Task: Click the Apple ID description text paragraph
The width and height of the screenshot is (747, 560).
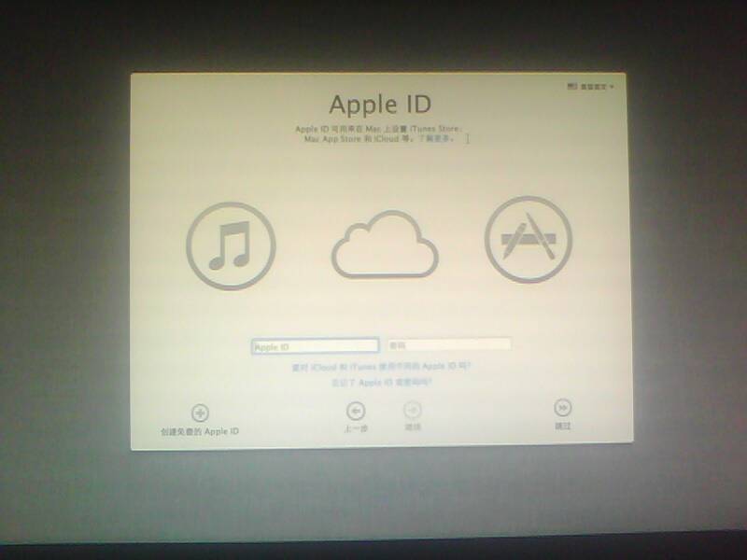Action: [x=378, y=133]
